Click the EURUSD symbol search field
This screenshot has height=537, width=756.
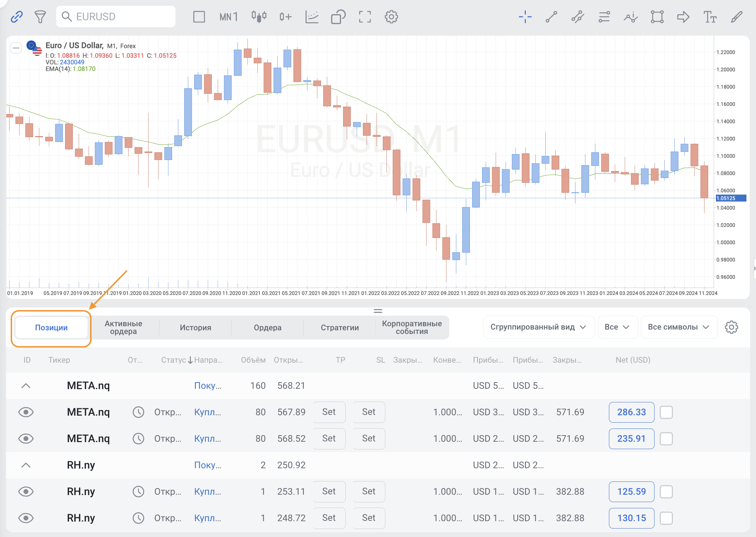click(x=116, y=17)
